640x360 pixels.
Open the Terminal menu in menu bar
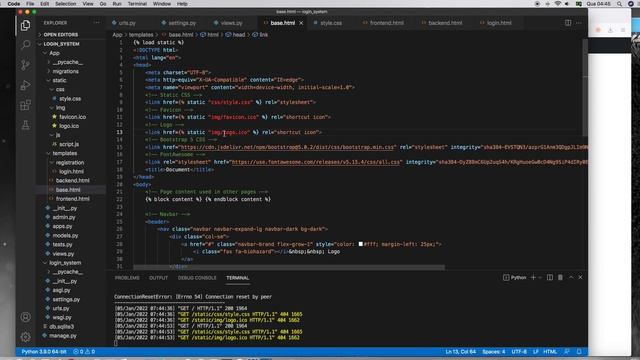point(137,4)
